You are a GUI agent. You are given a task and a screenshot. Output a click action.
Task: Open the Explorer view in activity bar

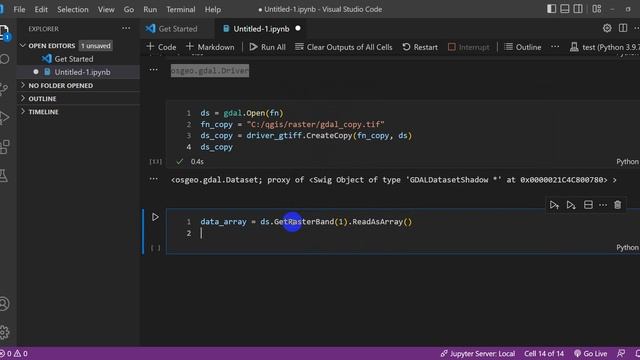tap(4, 32)
